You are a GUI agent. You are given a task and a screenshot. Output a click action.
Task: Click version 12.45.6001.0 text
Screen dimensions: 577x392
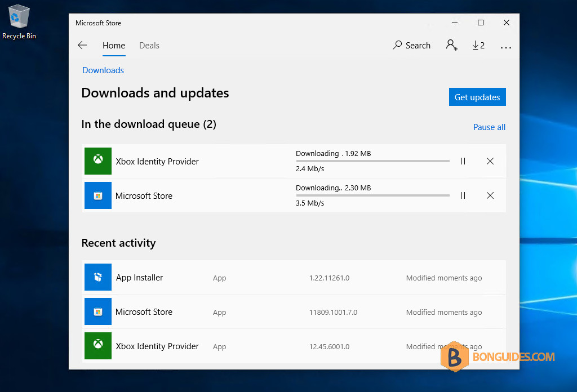point(329,346)
